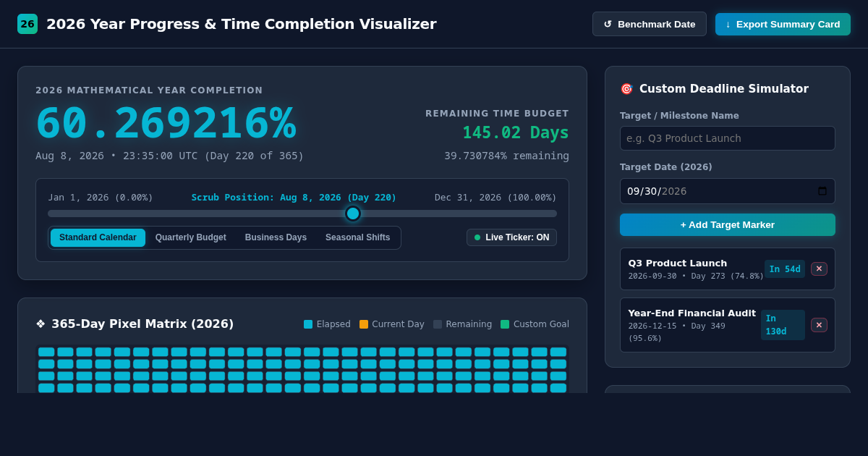Click the In 130d badge
Image resolution: width=868 pixels, height=456 pixels.
point(783,325)
